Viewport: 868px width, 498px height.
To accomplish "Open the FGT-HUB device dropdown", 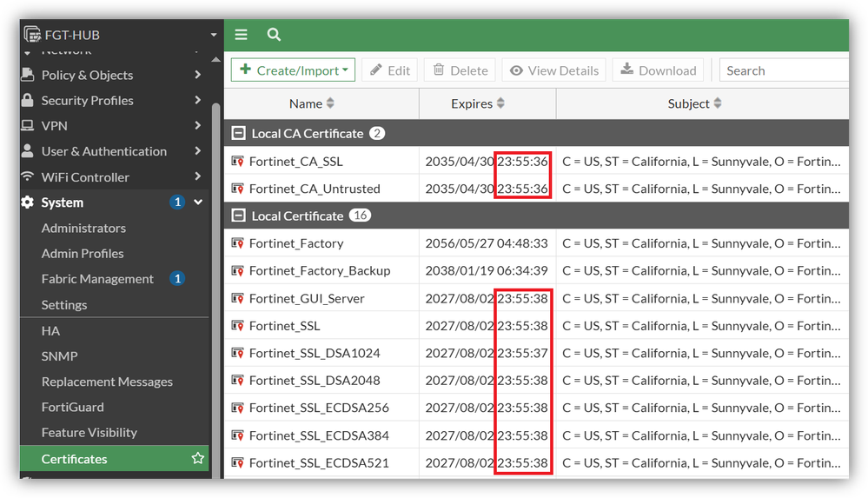I will coord(213,35).
